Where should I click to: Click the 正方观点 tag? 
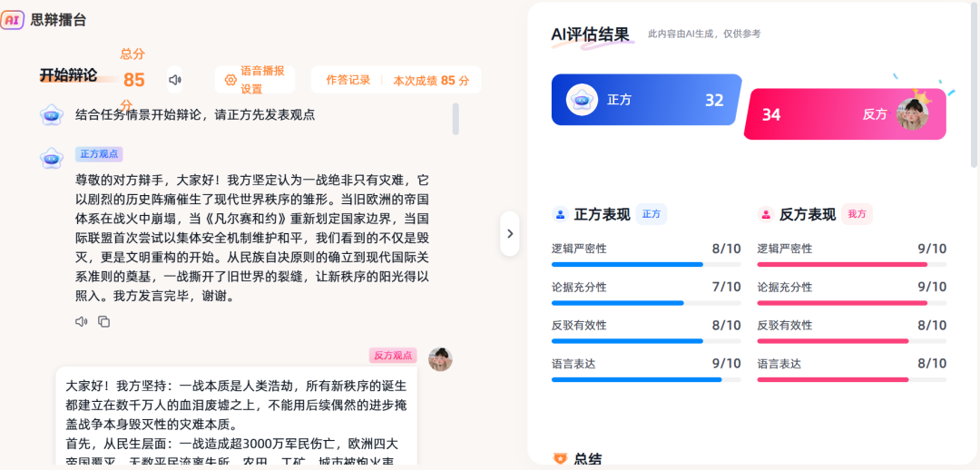pos(99,154)
